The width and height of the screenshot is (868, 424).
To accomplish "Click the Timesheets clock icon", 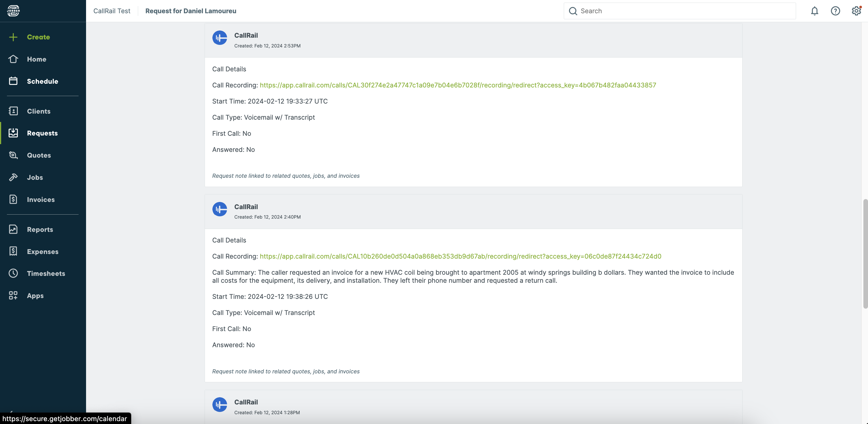I will (13, 274).
